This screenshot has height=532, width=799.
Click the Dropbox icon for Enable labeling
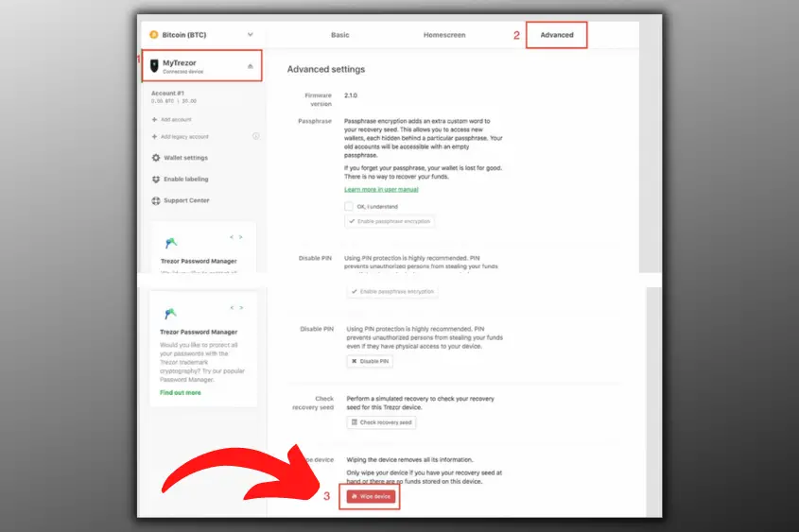coord(156,180)
